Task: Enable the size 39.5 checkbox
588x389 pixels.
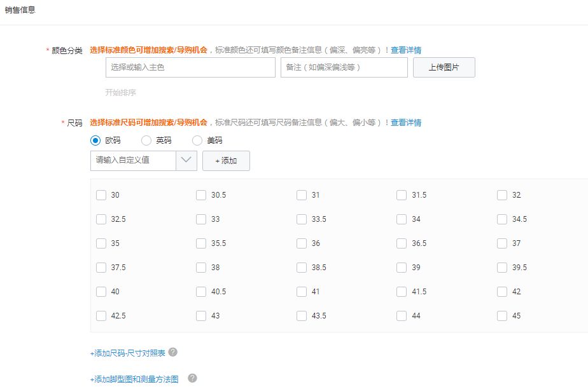Action: click(501, 267)
